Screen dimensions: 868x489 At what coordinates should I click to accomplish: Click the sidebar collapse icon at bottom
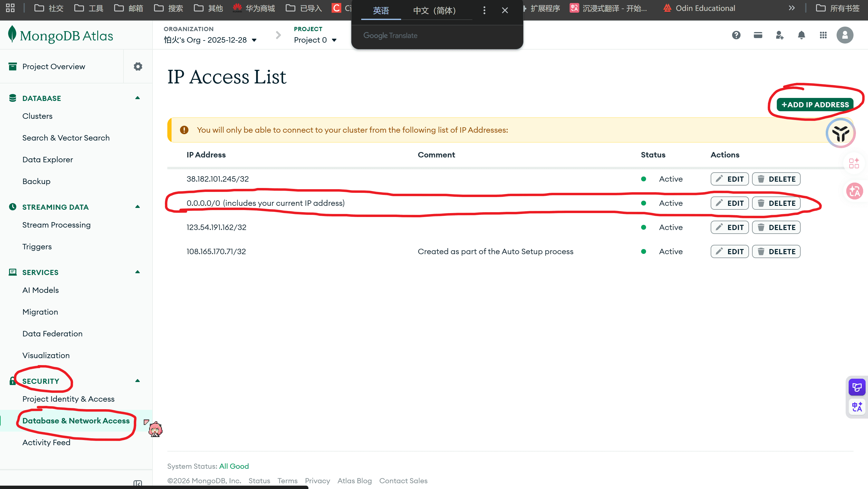[x=138, y=484]
